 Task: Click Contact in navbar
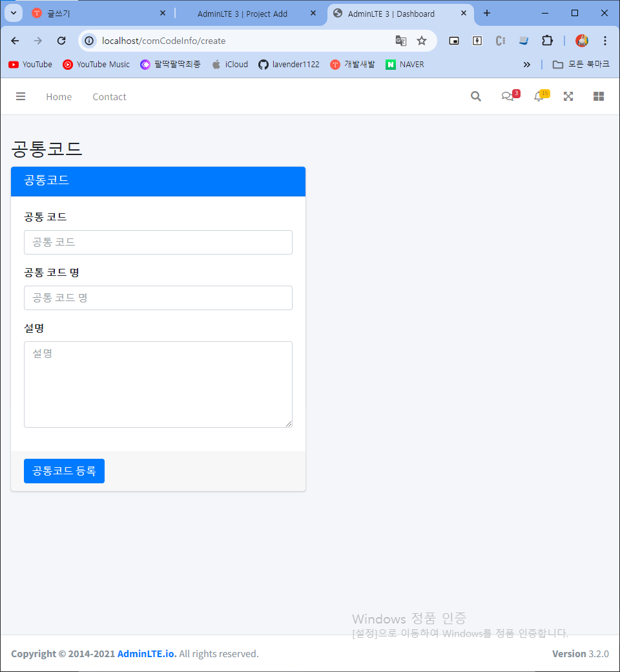coord(109,97)
